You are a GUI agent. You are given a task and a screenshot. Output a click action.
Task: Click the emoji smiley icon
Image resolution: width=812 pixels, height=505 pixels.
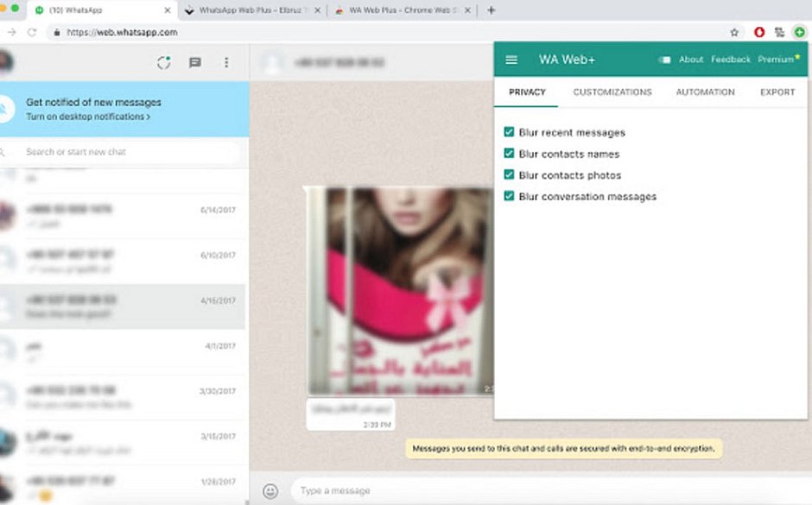point(270,490)
